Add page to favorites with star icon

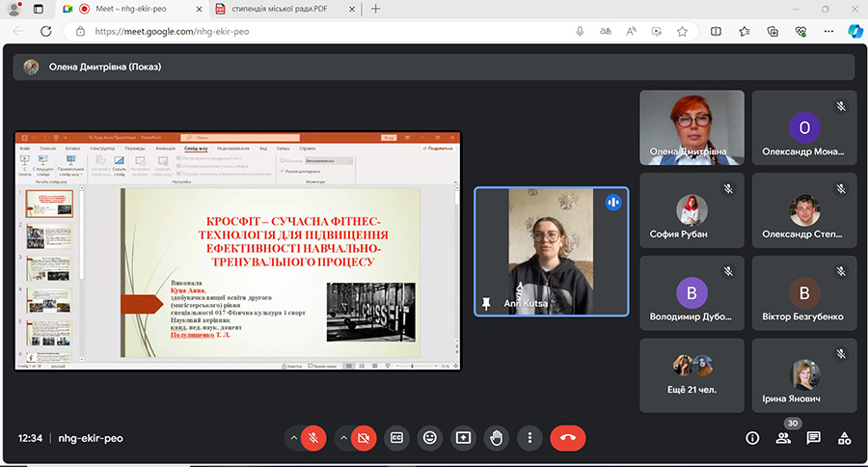[x=682, y=31]
